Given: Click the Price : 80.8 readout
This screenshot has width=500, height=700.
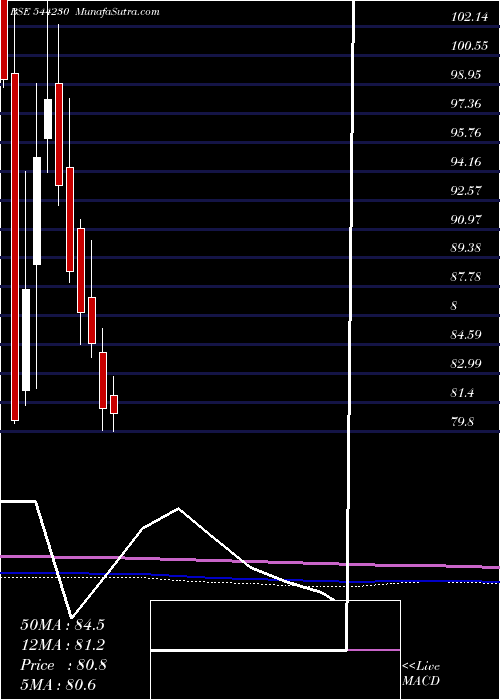Looking at the screenshot, I should tap(63, 665).
